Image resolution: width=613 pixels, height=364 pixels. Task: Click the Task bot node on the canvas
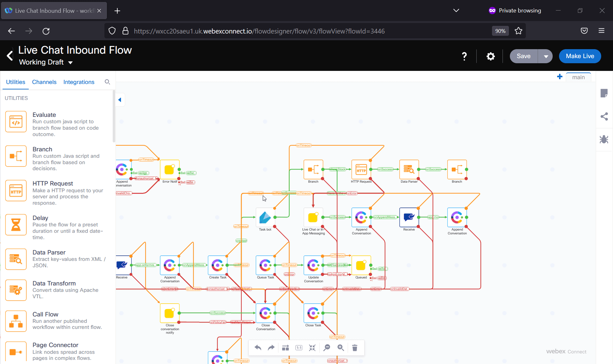click(265, 217)
